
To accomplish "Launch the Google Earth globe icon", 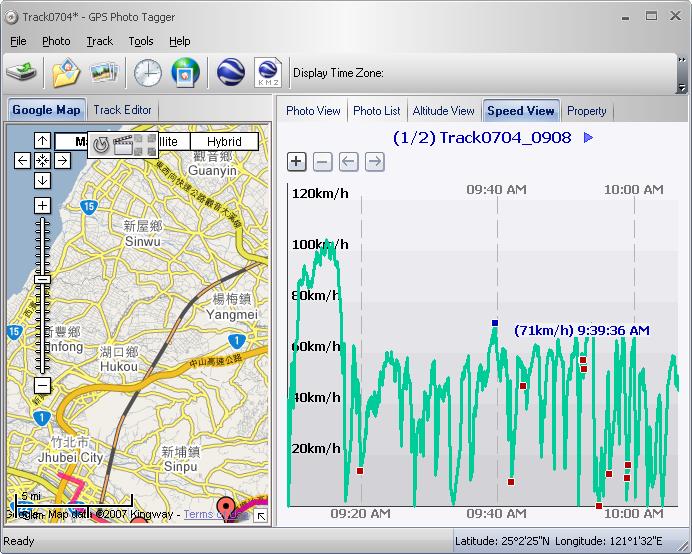I will [231, 72].
